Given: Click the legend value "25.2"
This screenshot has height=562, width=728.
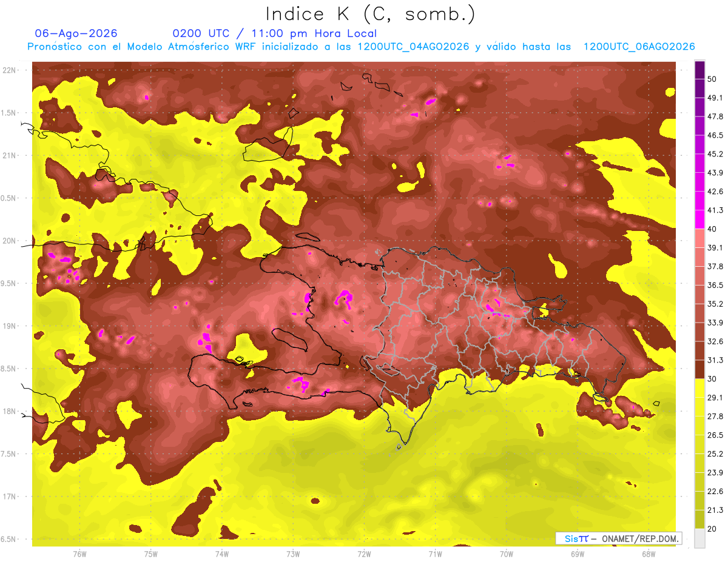Looking at the screenshot, I should pyautogui.click(x=715, y=454).
